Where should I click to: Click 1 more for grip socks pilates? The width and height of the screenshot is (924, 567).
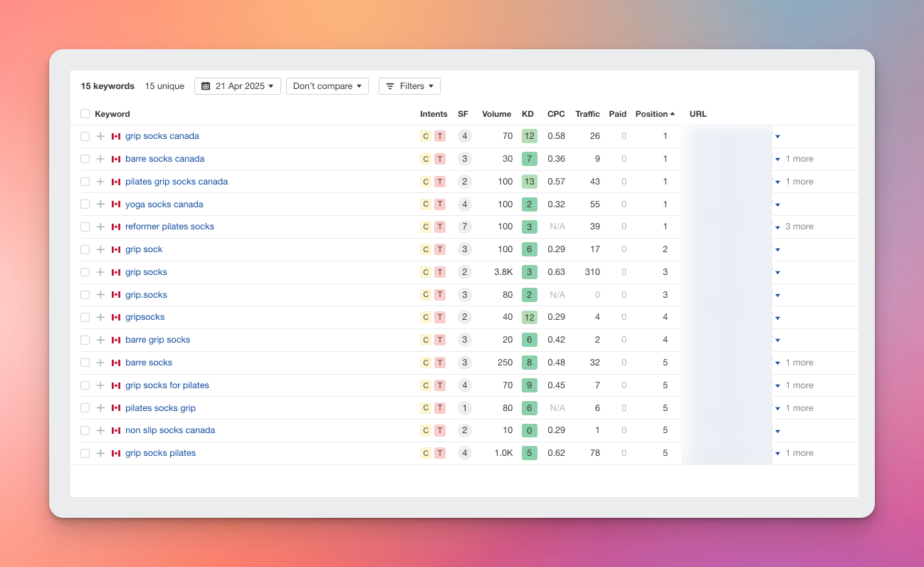click(x=799, y=453)
